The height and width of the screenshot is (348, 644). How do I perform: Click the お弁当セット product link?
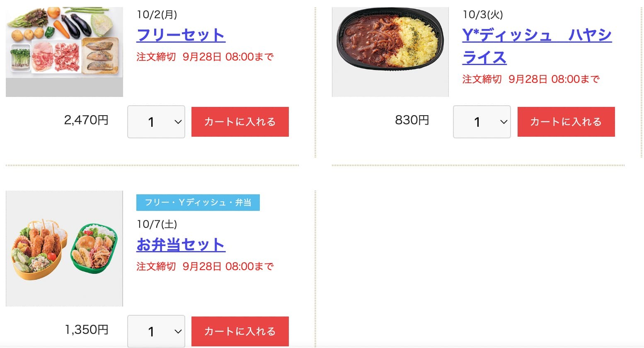tap(181, 245)
